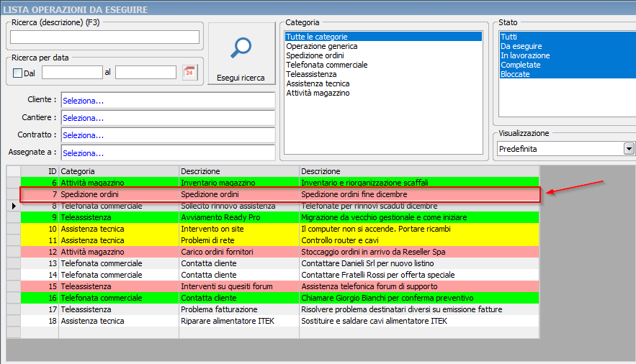The height and width of the screenshot is (364, 636).
Task: Open the Cantiere Seleziona field
Action: click(167, 118)
